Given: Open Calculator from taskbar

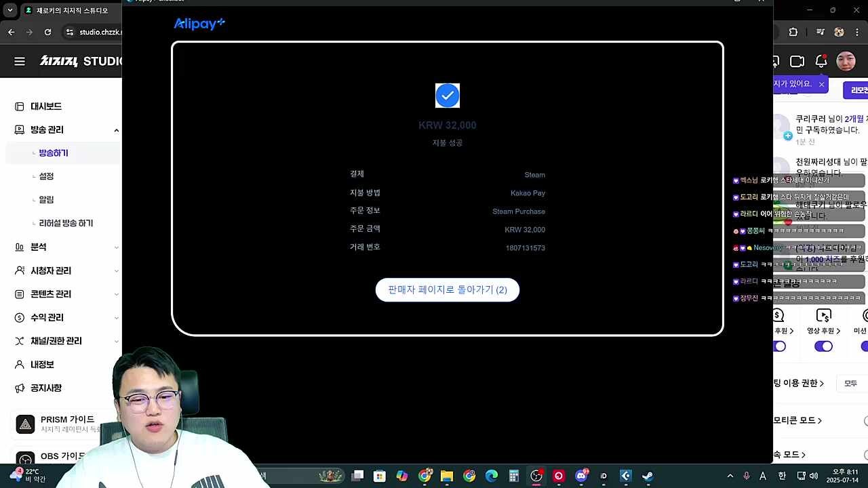Looking at the screenshot, I should tap(514, 476).
